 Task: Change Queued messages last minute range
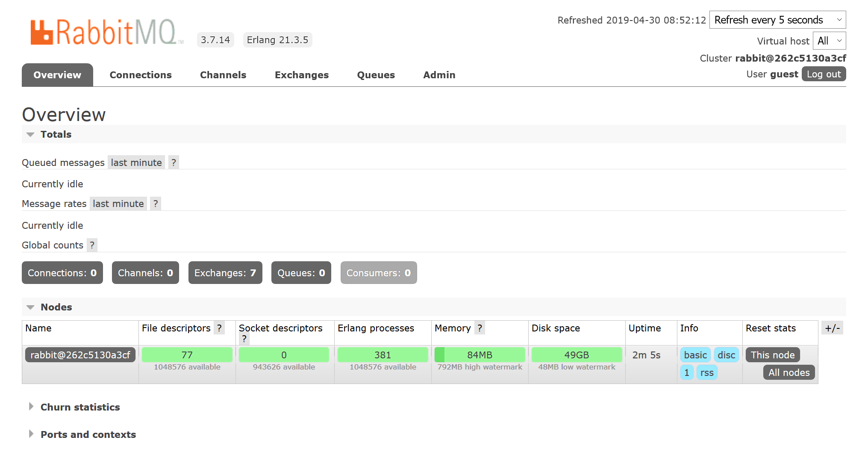pos(136,162)
